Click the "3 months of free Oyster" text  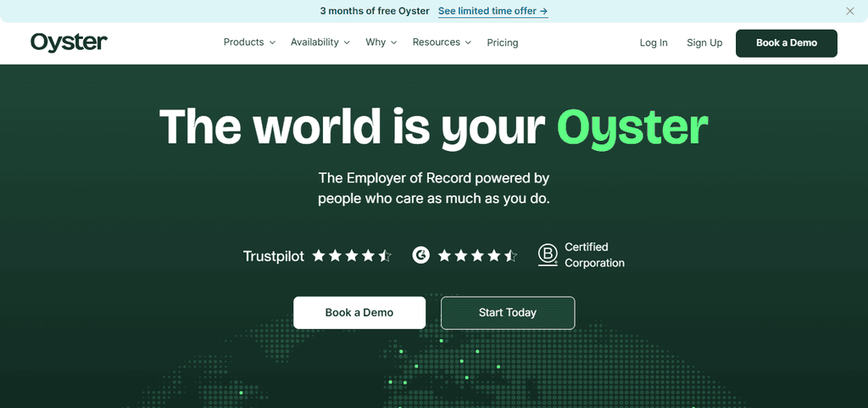point(375,11)
